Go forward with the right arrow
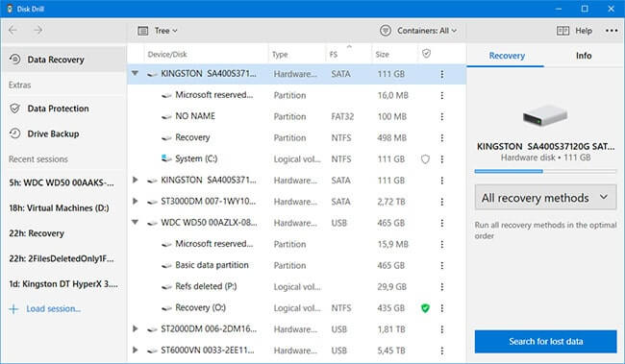The image size is (625, 364). click(x=37, y=31)
